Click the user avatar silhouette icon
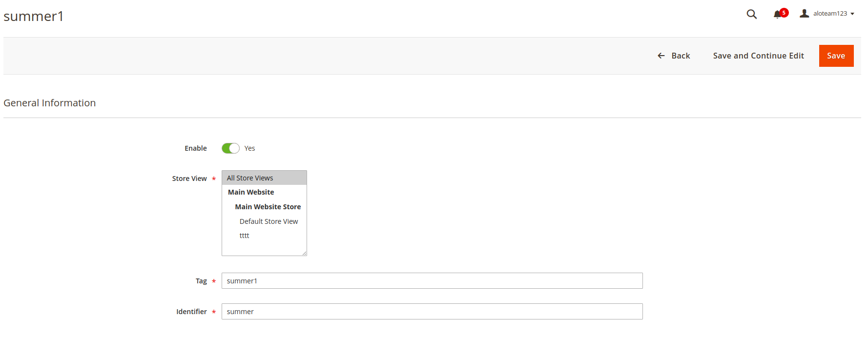The width and height of the screenshot is (868, 338). [804, 13]
